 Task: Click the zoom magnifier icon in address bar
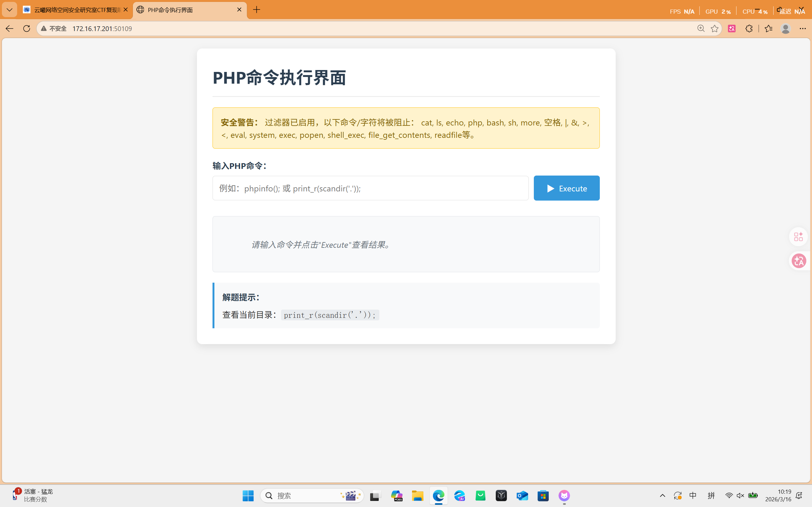[x=701, y=29]
